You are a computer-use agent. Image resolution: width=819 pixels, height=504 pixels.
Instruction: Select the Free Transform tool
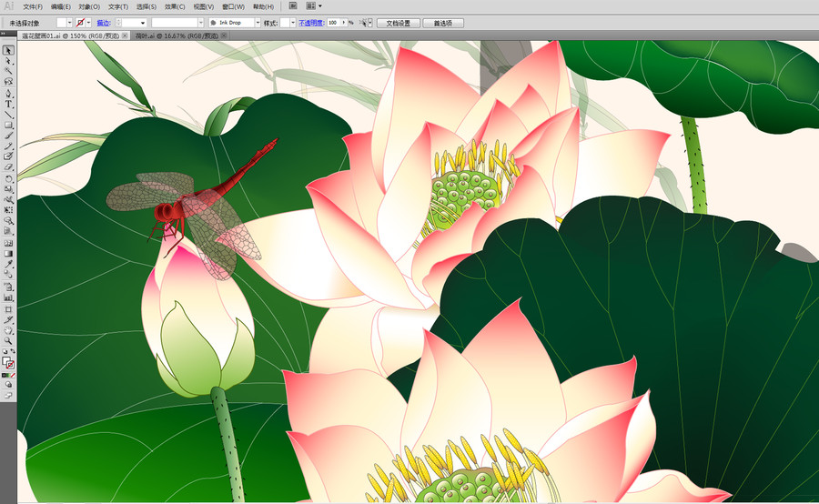(x=8, y=210)
